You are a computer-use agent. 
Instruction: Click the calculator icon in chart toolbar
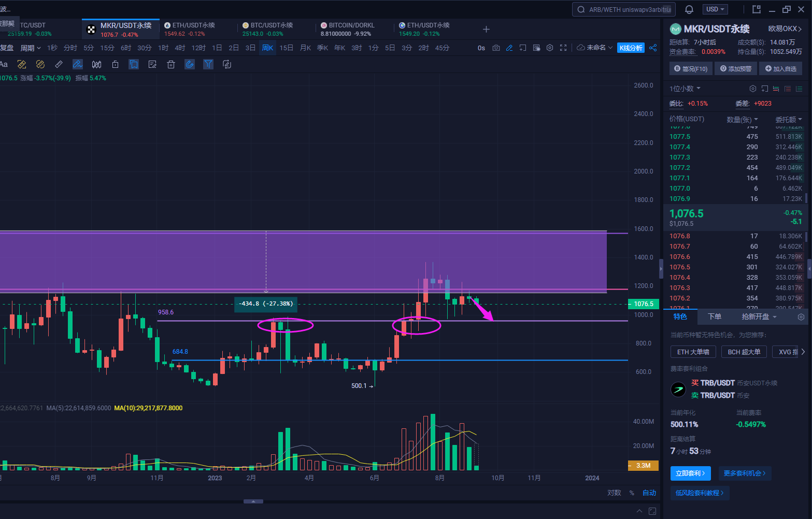(536, 48)
